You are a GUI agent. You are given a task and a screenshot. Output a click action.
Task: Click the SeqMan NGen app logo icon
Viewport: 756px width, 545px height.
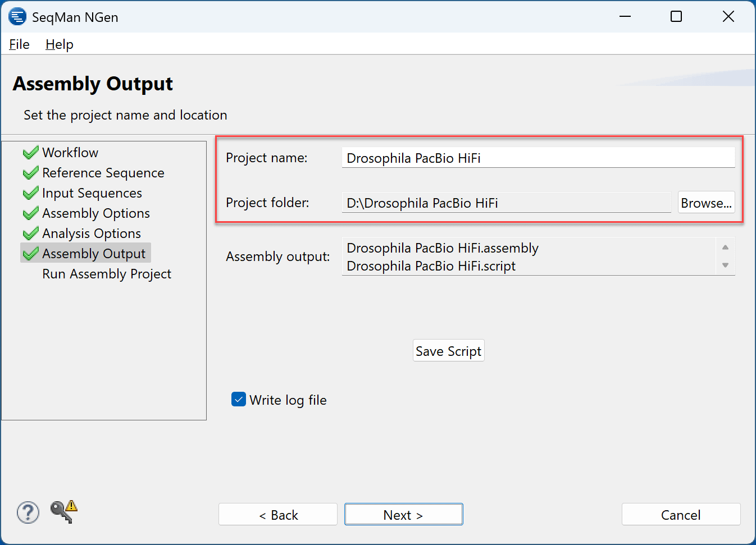click(x=17, y=17)
